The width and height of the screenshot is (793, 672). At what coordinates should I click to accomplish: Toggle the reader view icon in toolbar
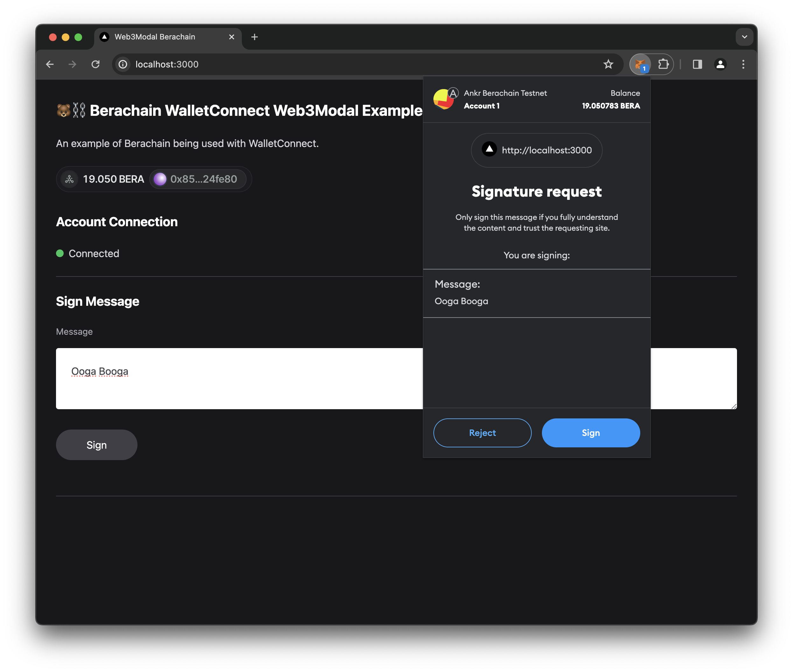pos(697,64)
